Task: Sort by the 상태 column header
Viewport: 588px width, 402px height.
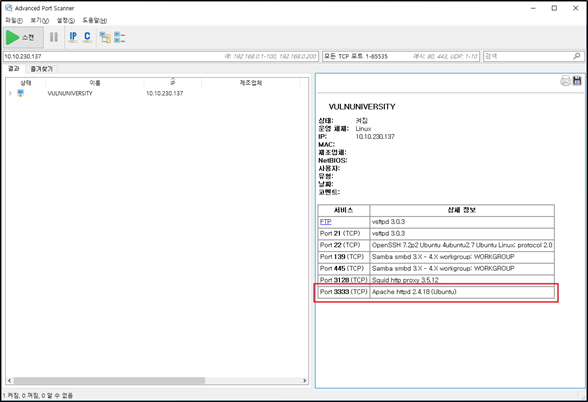Action: pyautogui.click(x=26, y=83)
